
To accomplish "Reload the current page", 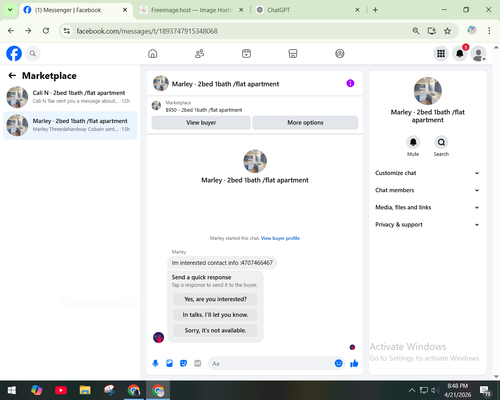I will (46, 31).
